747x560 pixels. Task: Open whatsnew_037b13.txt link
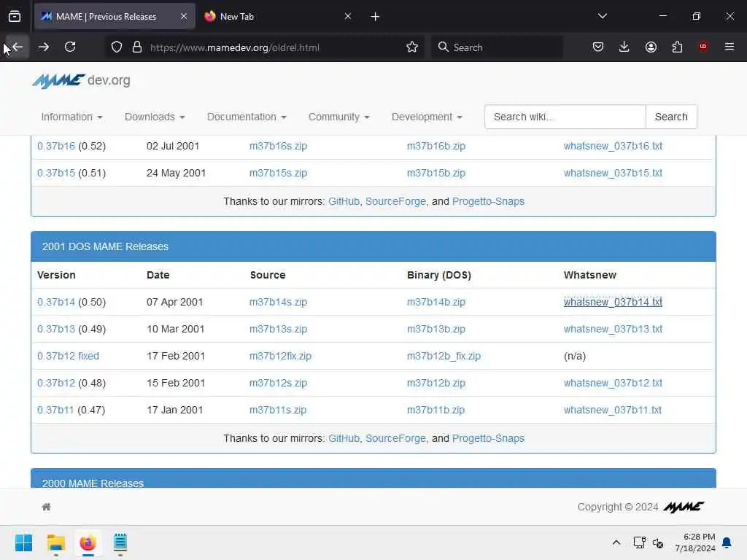click(613, 329)
